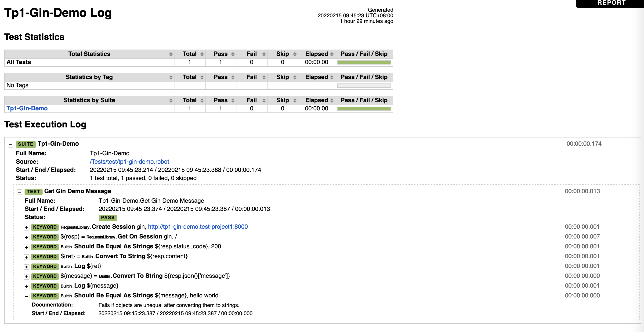The width and height of the screenshot is (644, 332).
Task: Sort by the Pass column arrows
Action: tap(232, 54)
